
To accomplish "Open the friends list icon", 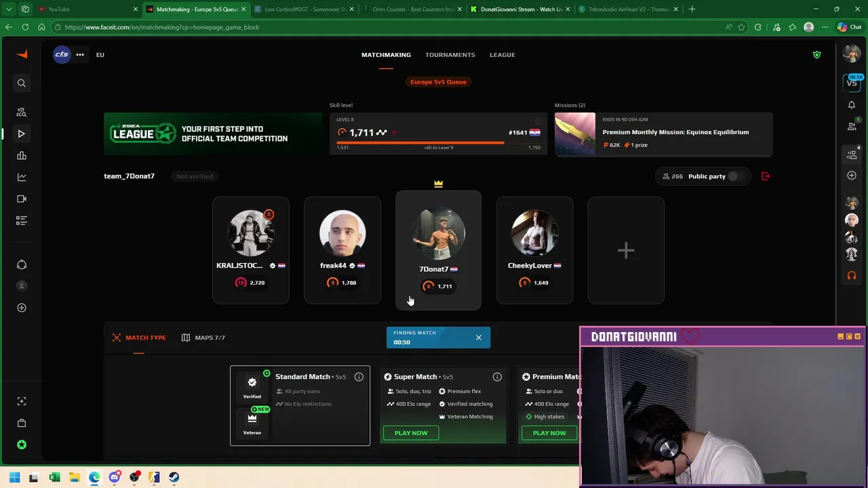I will tap(852, 126).
